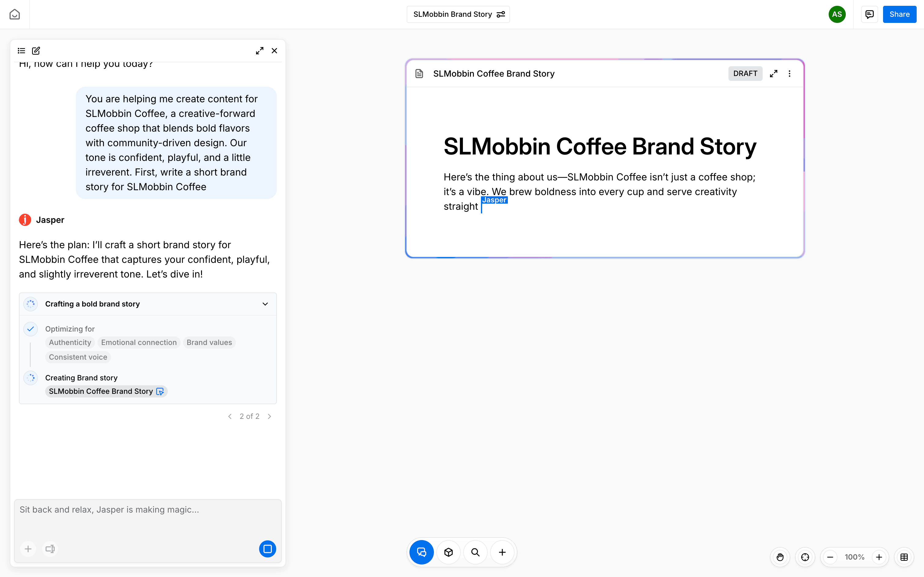Open the search tool in bottom toolbar

click(x=475, y=552)
